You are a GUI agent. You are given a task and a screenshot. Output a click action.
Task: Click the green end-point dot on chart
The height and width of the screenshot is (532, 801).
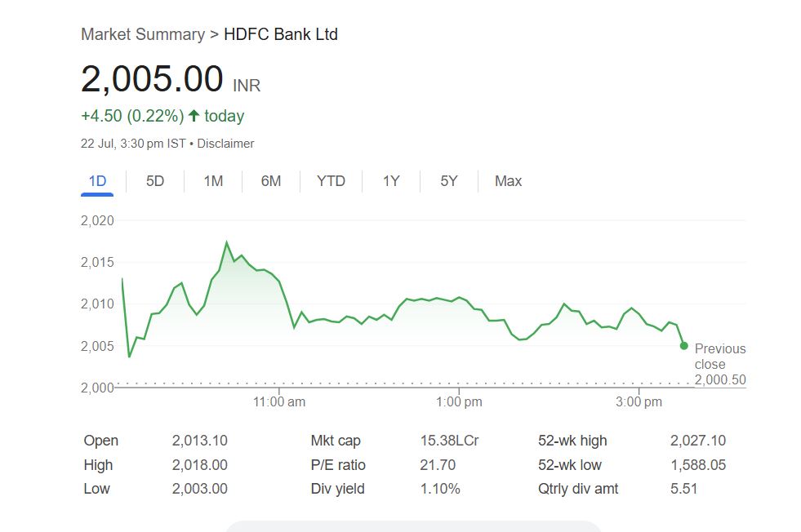(x=683, y=346)
